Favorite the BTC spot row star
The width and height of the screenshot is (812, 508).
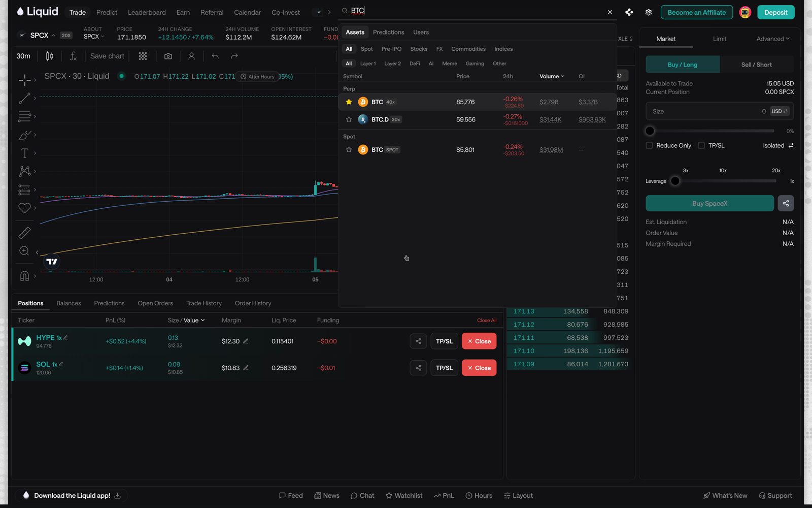[349, 150]
